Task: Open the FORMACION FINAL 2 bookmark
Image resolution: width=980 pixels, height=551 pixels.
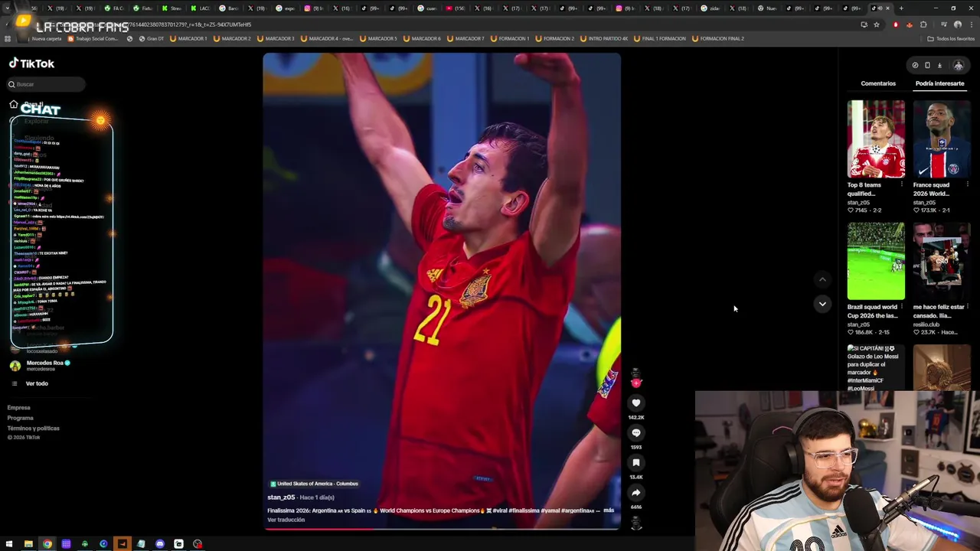Action: (719, 38)
